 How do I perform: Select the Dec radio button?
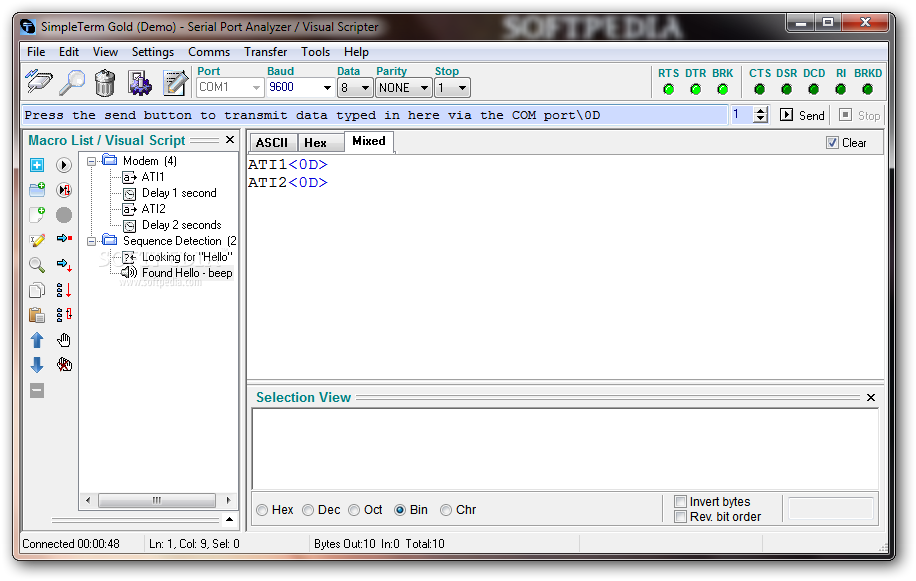click(x=308, y=510)
